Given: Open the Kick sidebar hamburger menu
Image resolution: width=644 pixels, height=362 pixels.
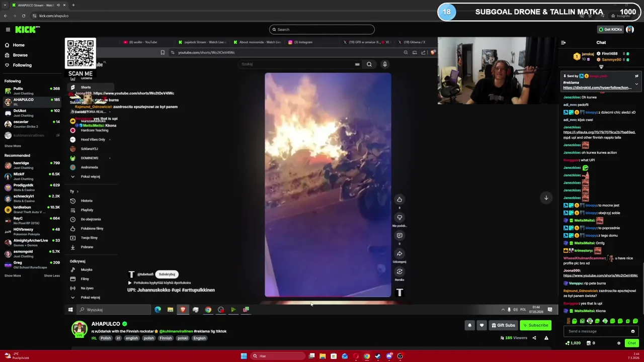Looking at the screenshot, I should point(8,30).
